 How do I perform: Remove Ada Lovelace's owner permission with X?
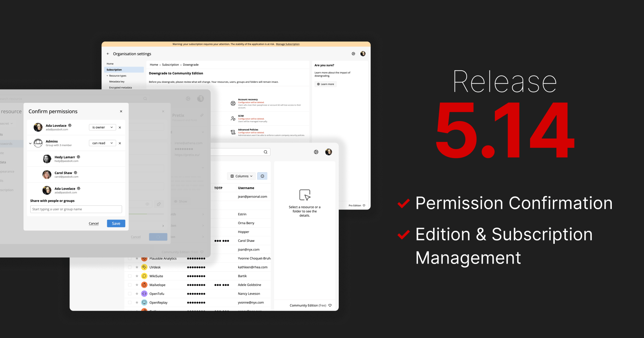[x=120, y=127]
